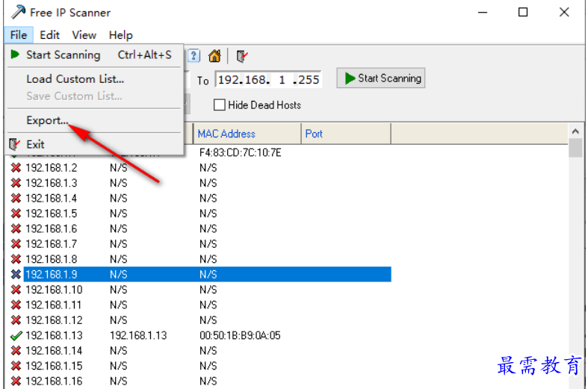Open the Help menu

pos(121,35)
